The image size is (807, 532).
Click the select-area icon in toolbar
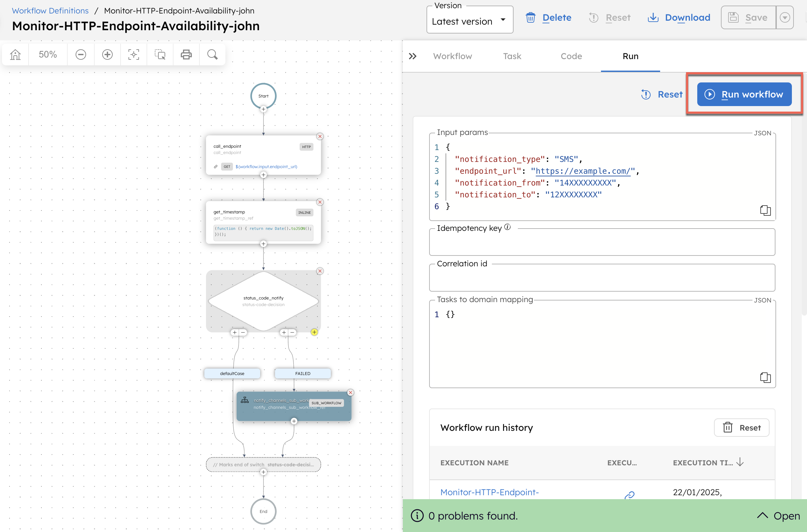(x=160, y=54)
